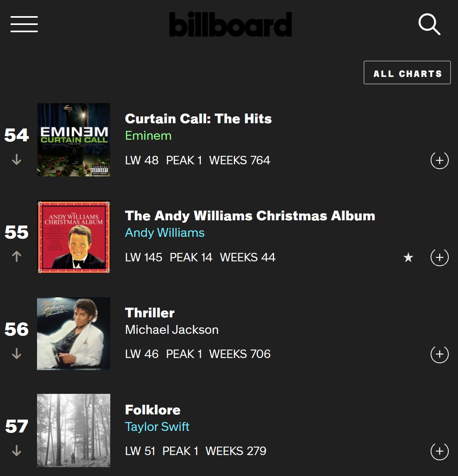Click the down arrow under rank 56
458x476 pixels.
pyautogui.click(x=17, y=354)
